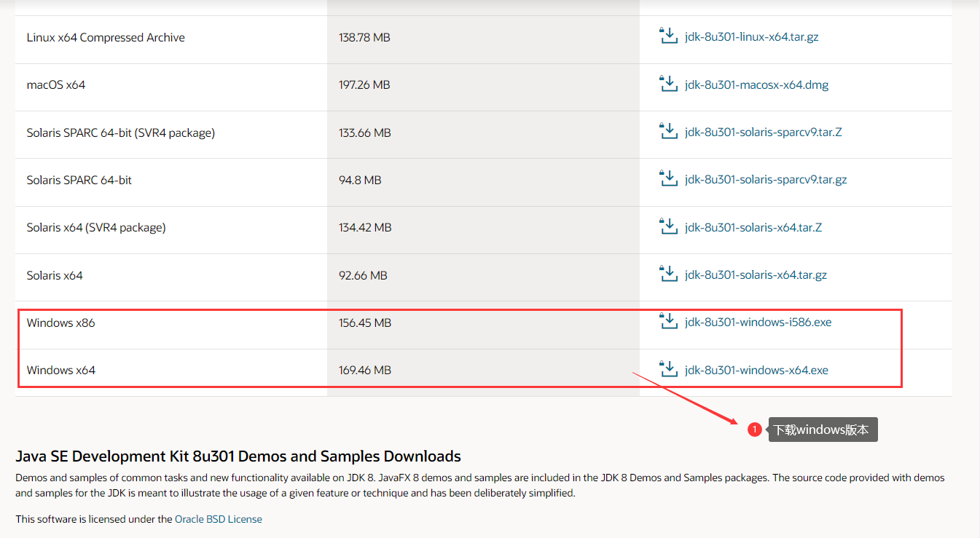Select the 134.42 MB file size
The image size is (980, 538).
point(365,228)
